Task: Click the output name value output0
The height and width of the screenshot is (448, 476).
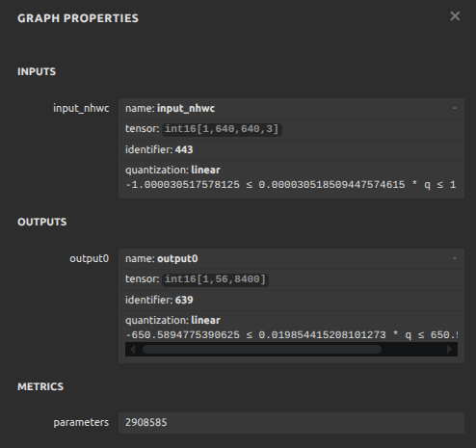Action: [x=177, y=258]
